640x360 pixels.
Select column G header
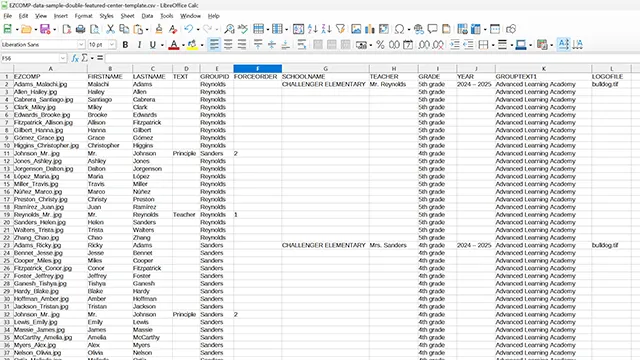(325, 69)
